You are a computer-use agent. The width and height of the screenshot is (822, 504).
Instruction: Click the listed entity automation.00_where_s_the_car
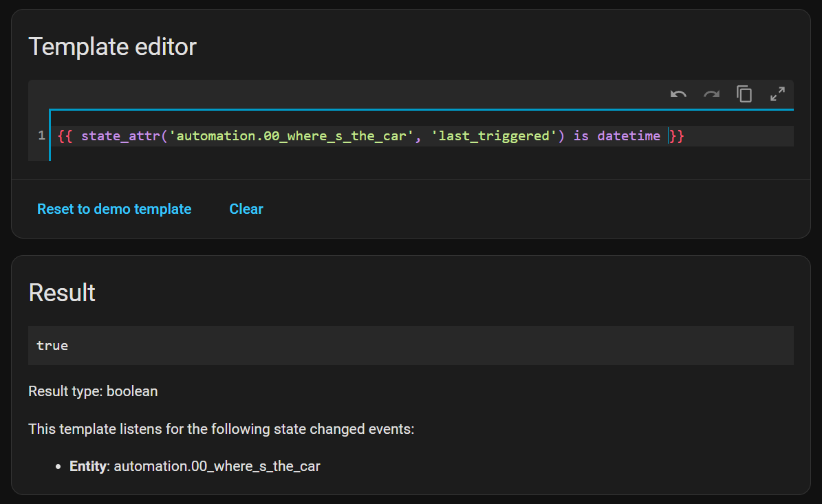pos(217,466)
